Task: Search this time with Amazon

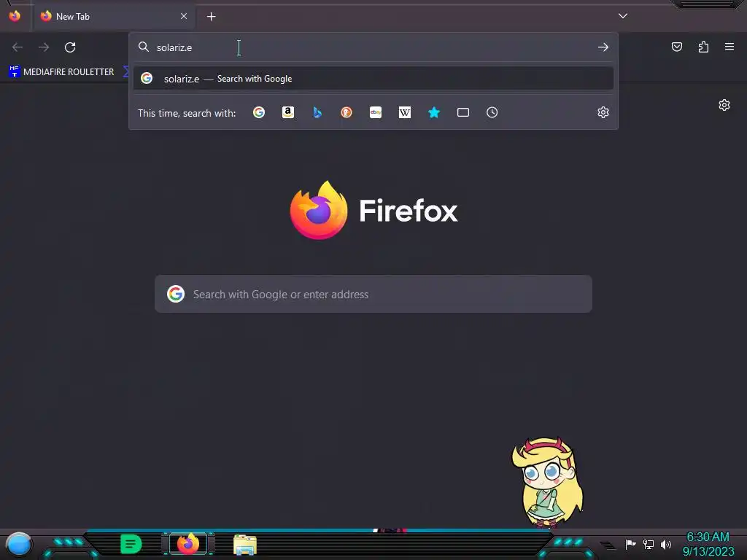Action: [287, 112]
